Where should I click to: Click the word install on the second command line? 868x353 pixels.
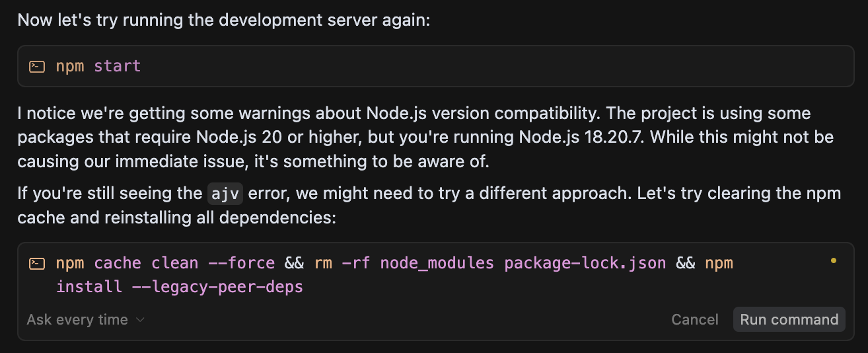[89, 287]
